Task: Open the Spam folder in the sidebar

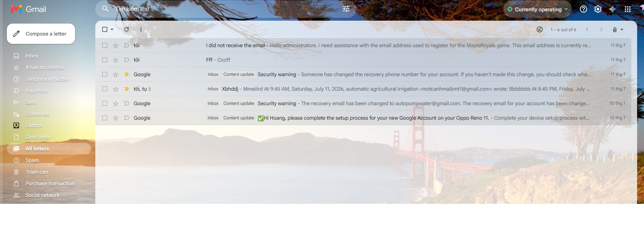Action: click(x=32, y=160)
